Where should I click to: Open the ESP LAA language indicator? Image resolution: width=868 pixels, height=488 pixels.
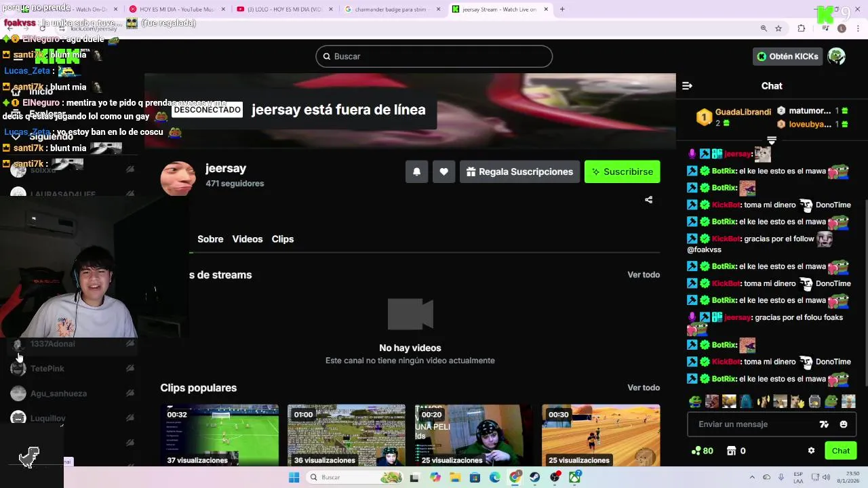coord(798,477)
